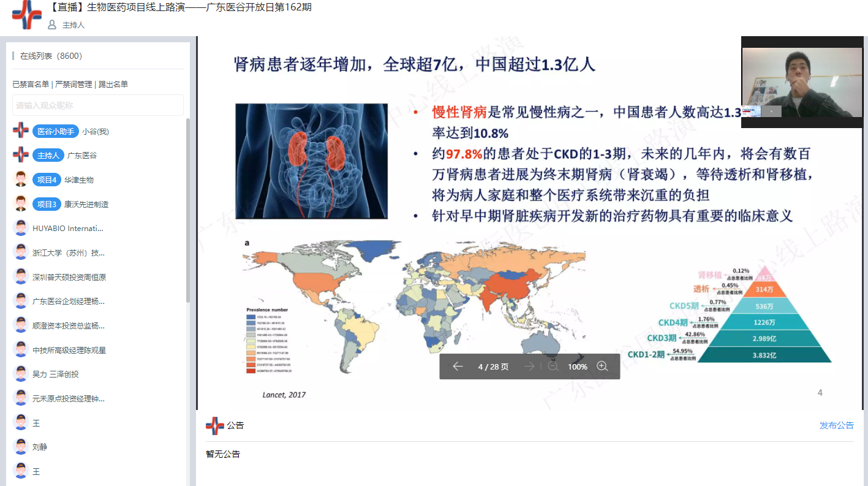Zoom out of the slide with minus magnifier

coord(553,366)
